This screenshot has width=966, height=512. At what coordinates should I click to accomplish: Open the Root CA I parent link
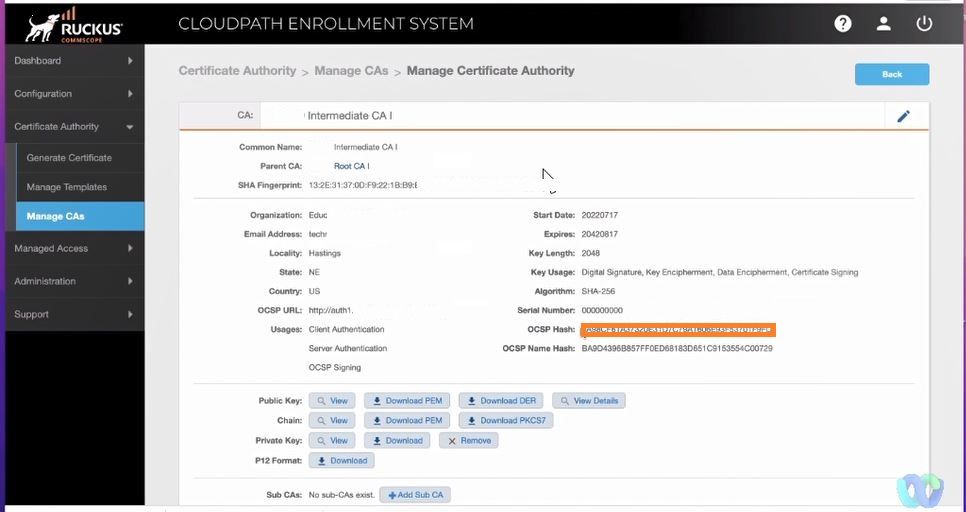(351, 166)
